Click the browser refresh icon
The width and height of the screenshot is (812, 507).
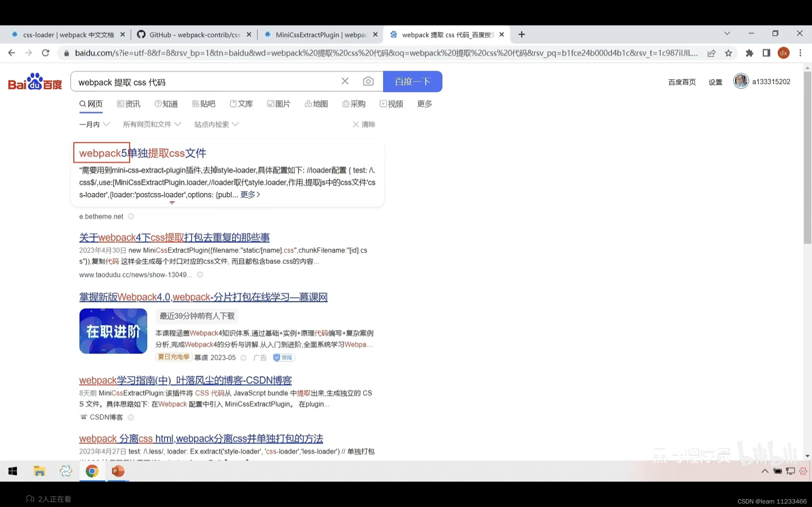pos(46,53)
